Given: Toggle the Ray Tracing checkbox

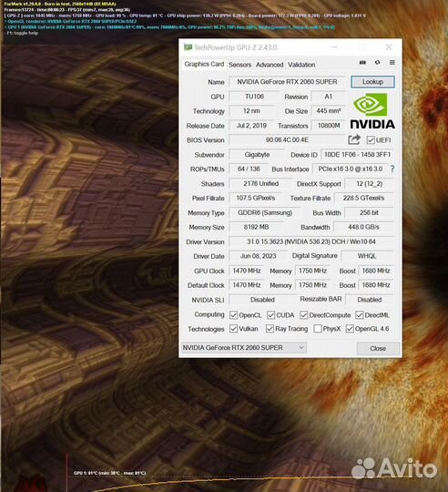Looking at the screenshot, I should click(x=270, y=329).
